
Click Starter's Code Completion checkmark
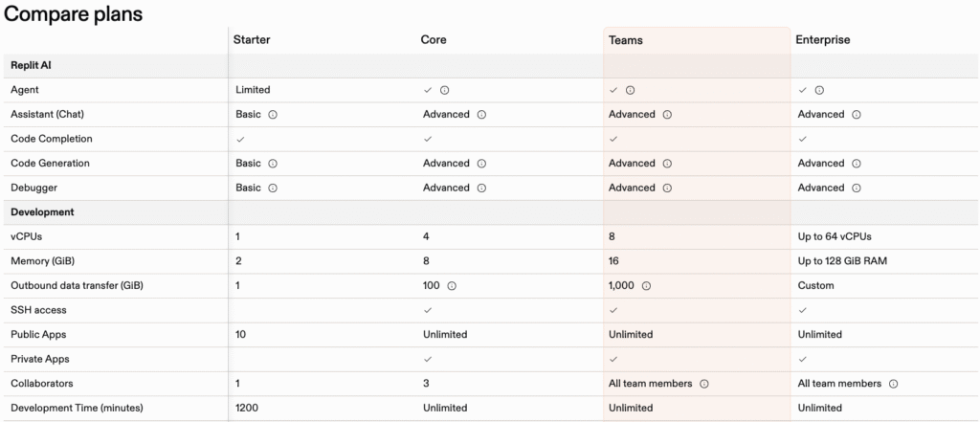tap(240, 139)
